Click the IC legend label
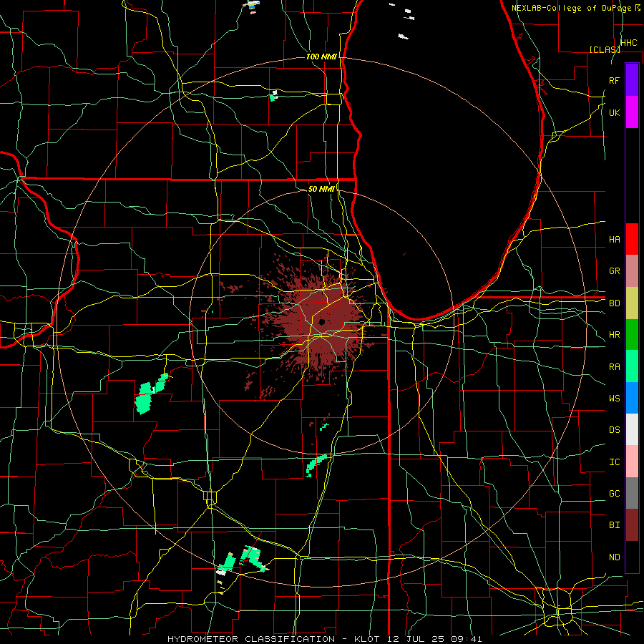 point(614,462)
